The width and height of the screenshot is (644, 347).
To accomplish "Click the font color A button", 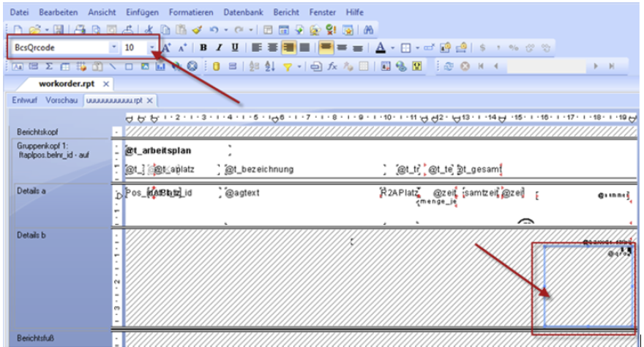I will 381,48.
